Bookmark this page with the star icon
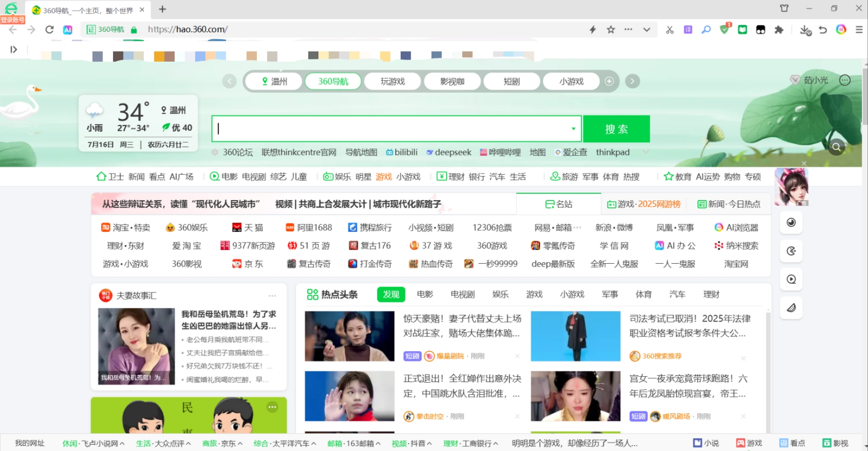This screenshot has width=868, height=451. (610, 29)
